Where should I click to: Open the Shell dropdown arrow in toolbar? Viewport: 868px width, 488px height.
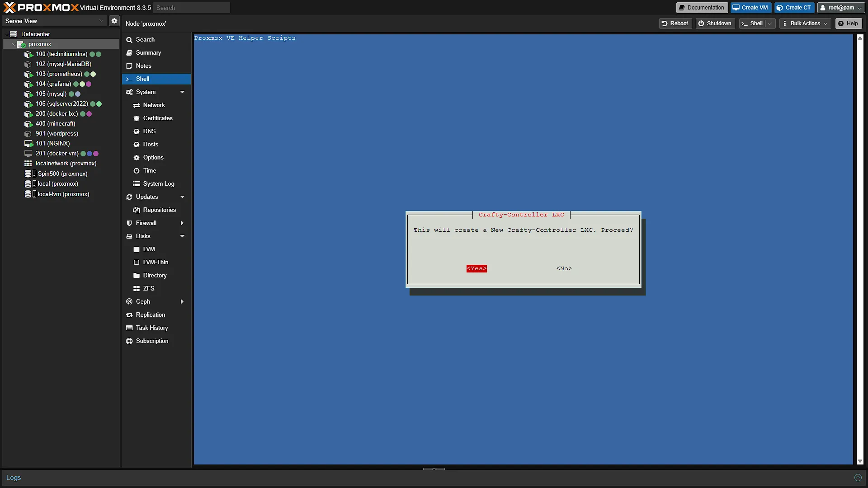click(x=770, y=23)
